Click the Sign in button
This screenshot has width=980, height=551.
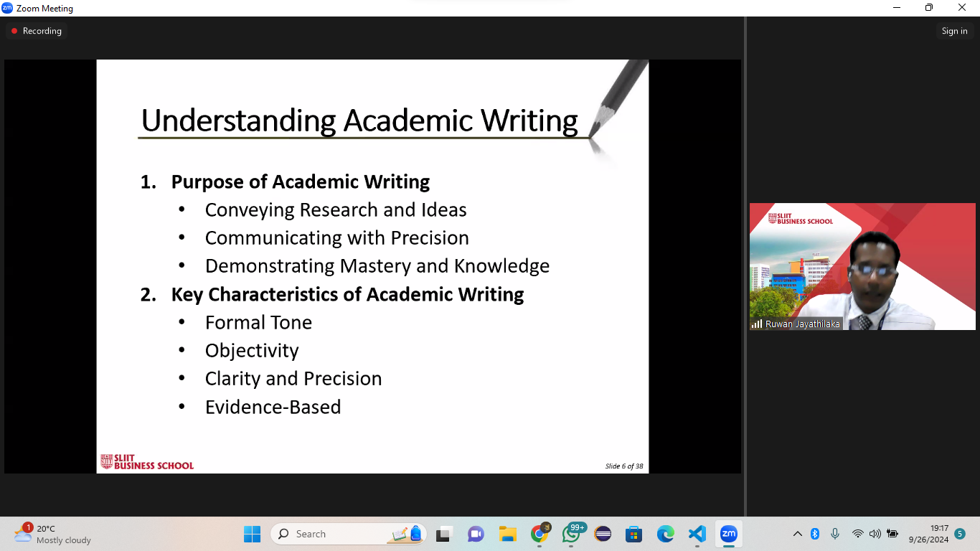[954, 31]
